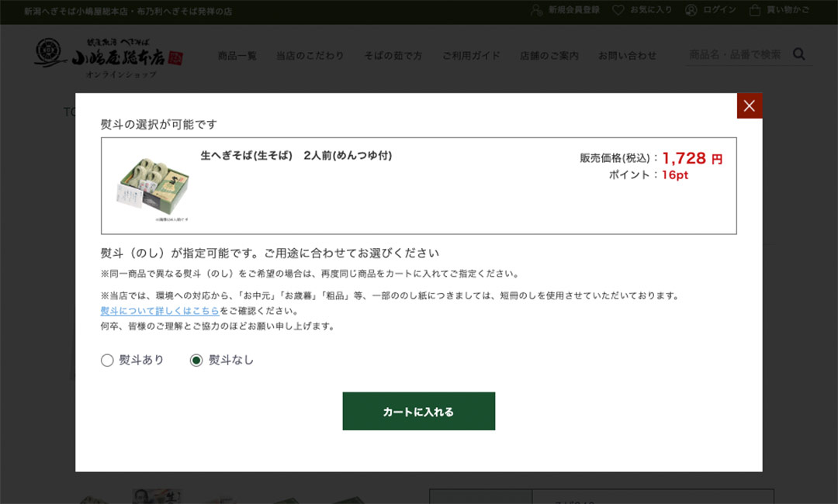Screen dimensions: 838x504
Task: Click the product title 生へぎそば(生そば) 2人前
Action: click(296, 155)
